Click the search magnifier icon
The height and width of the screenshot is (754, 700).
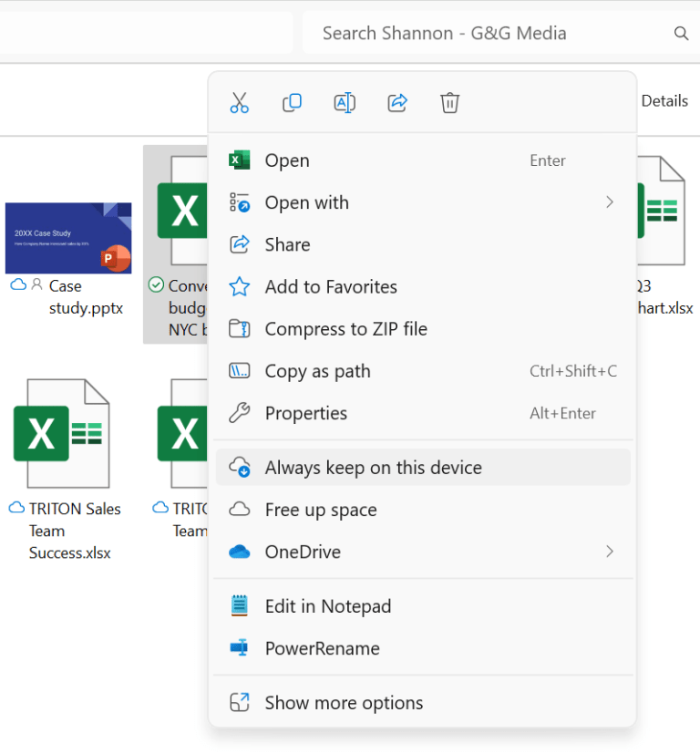coord(681,33)
